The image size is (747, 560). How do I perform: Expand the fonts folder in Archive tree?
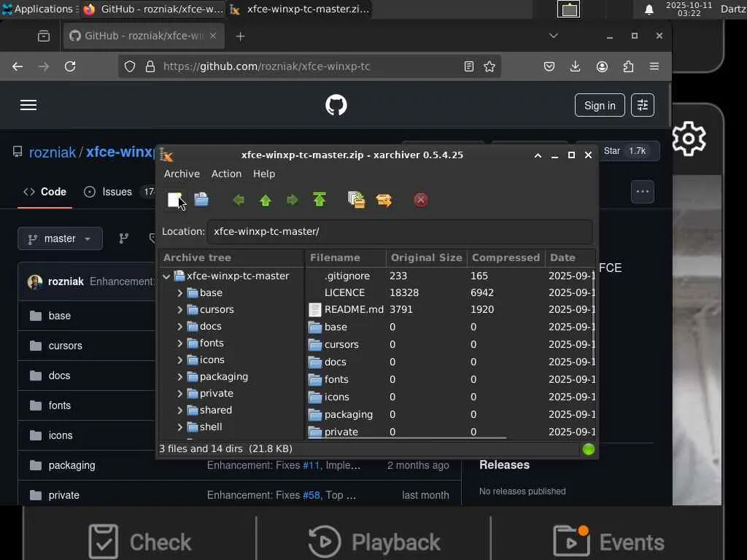179,343
